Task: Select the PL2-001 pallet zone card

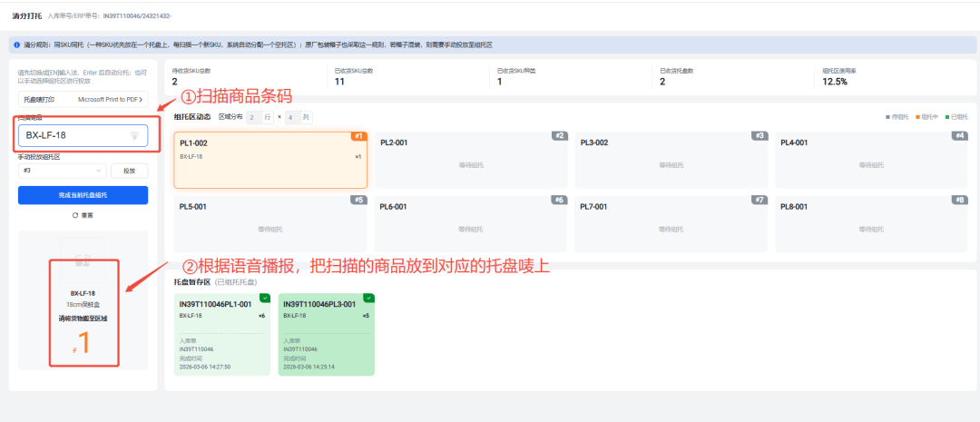Action: click(471, 160)
